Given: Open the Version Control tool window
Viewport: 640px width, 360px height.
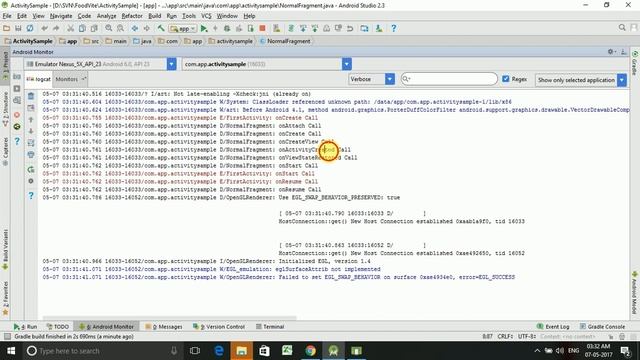Looking at the screenshot, I should pos(219,327).
